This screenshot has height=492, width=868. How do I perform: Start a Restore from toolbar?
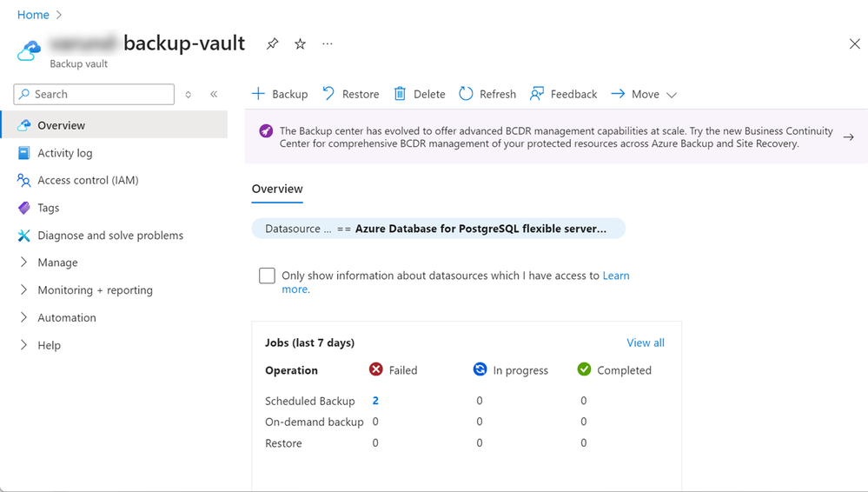pyautogui.click(x=351, y=94)
